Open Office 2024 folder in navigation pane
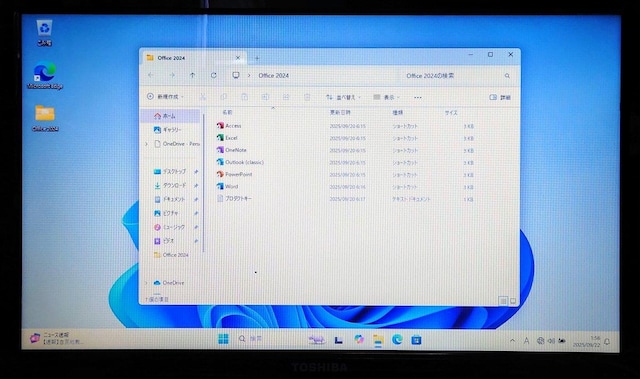 (171, 255)
